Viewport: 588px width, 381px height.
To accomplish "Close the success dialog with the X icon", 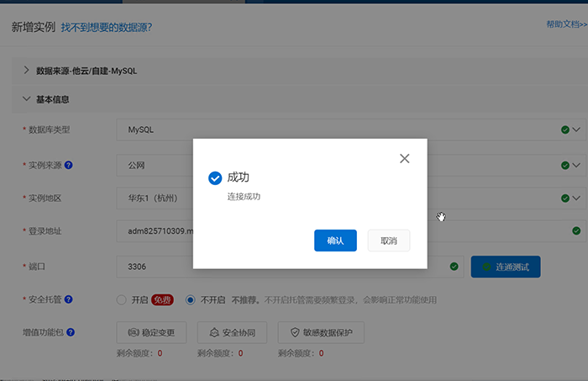I will 404,158.
